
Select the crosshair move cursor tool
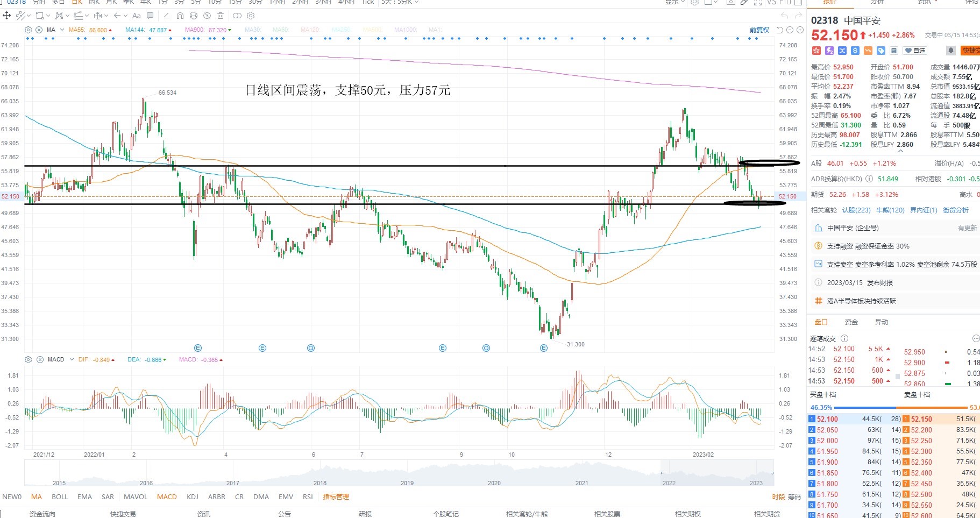(x=7, y=16)
